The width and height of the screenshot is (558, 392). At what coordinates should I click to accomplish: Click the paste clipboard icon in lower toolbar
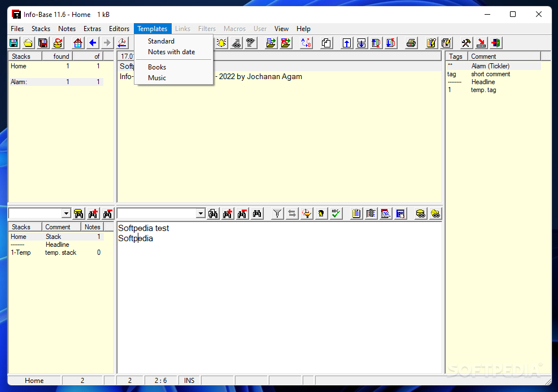point(356,214)
